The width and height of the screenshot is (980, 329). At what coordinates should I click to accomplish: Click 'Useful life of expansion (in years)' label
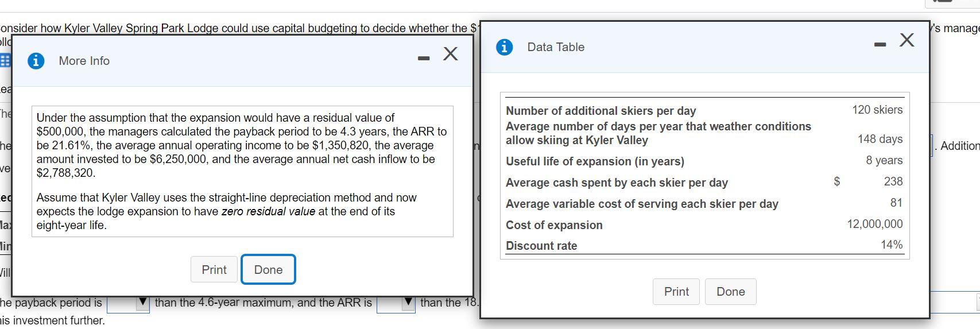click(x=595, y=161)
